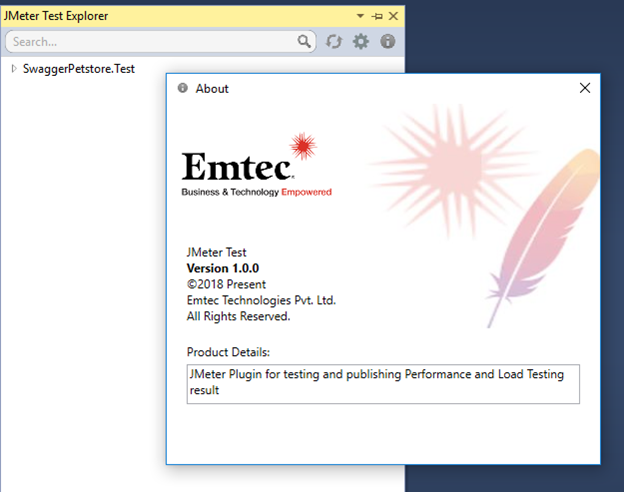Click the info icon in Test Explorer toolbar
Viewport: 624px width, 492px height.
point(388,41)
